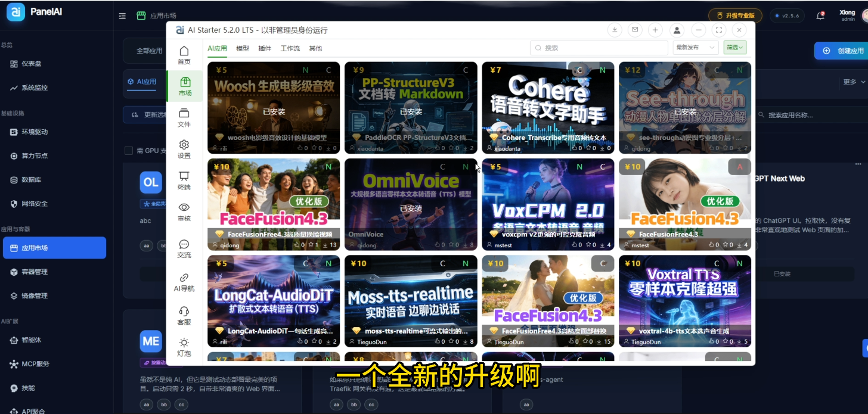The image size is (868, 414).
Task: Open 首页 home in AI Starter sidebar
Action: click(184, 55)
